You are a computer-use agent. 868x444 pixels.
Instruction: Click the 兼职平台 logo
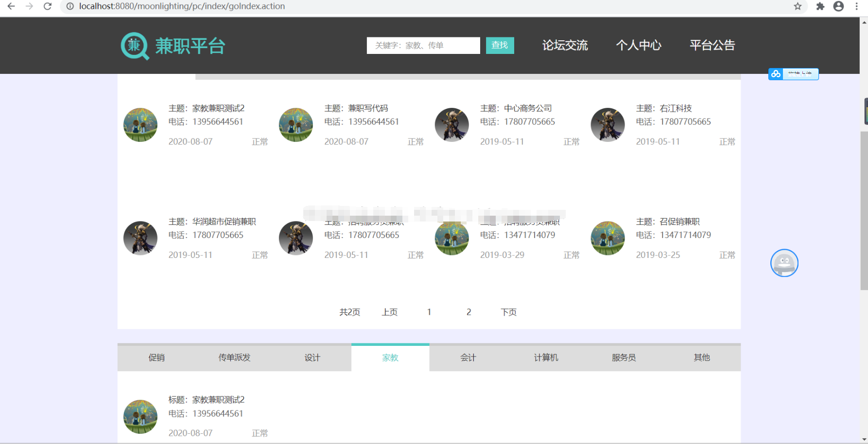click(x=173, y=46)
